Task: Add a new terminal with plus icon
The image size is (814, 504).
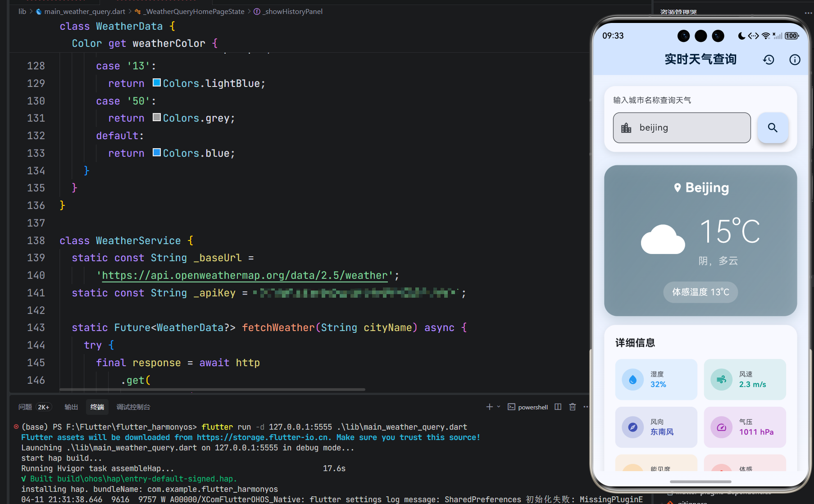Action: coord(489,407)
